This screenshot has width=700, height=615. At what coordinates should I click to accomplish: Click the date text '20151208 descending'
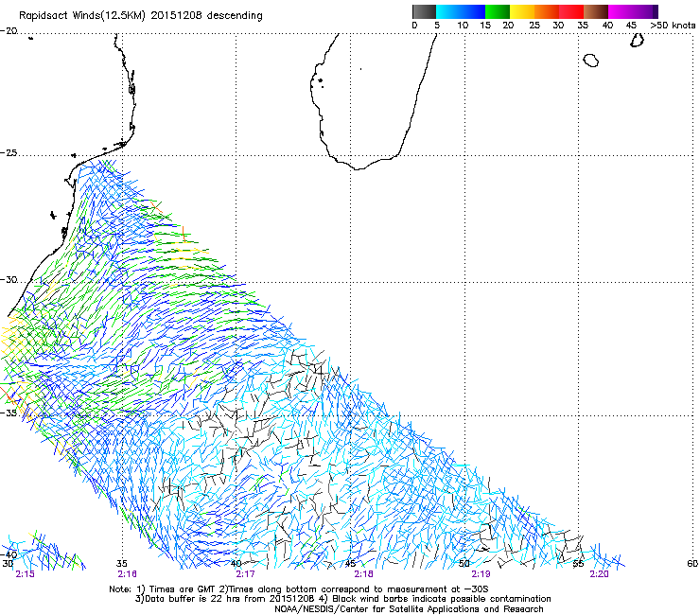pos(206,16)
